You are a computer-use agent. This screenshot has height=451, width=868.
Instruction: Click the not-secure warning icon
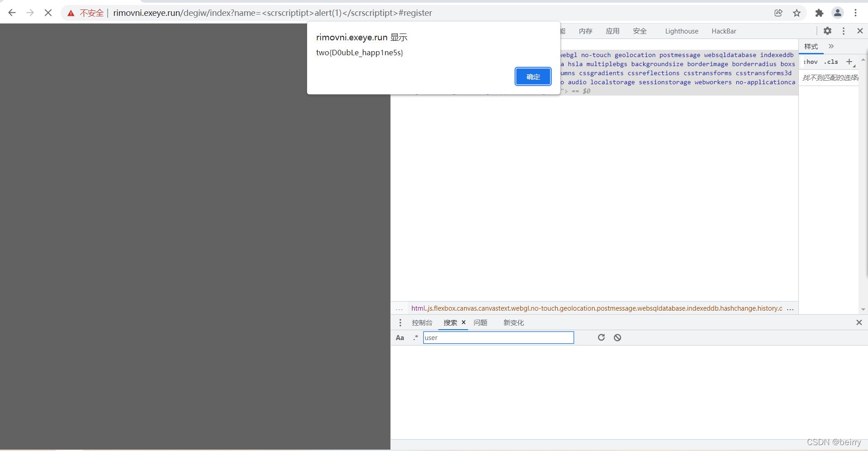pyautogui.click(x=71, y=13)
